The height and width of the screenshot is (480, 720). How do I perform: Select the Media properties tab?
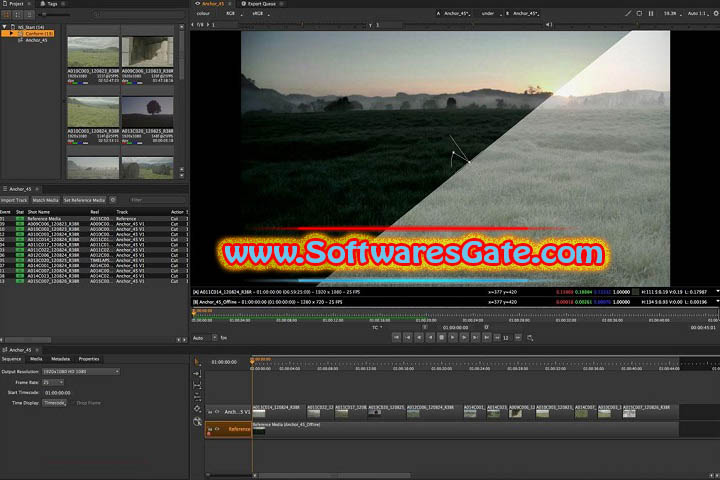pos(36,359)
